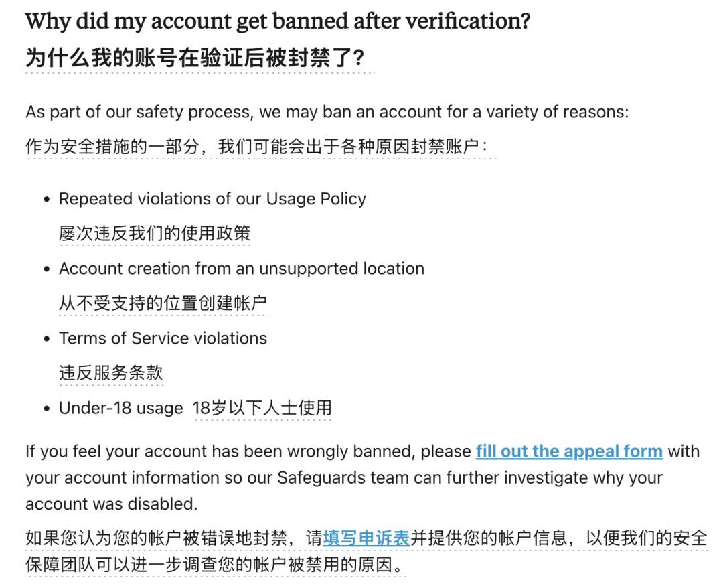This screenshot has height=588, width=723.
Task: Click the Chinese heading 为什么我的账号在验证后被封禁了
Action: click(195, 58)
